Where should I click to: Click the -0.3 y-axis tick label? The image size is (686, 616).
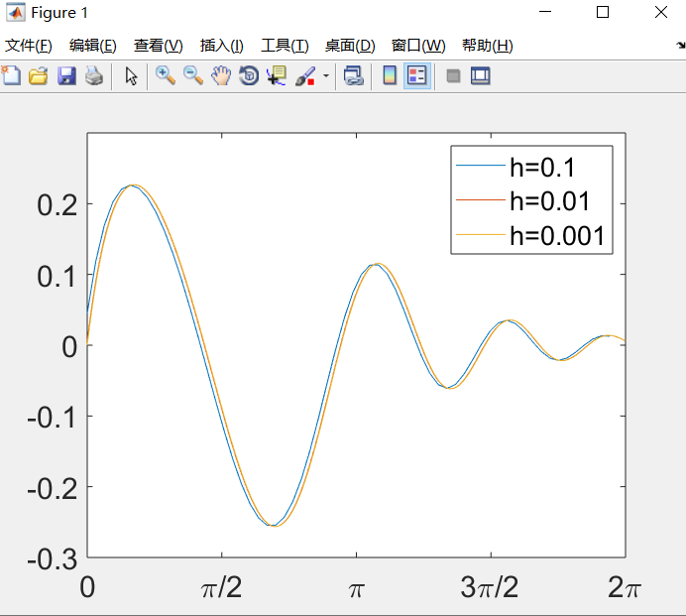[x=53, y=559]
